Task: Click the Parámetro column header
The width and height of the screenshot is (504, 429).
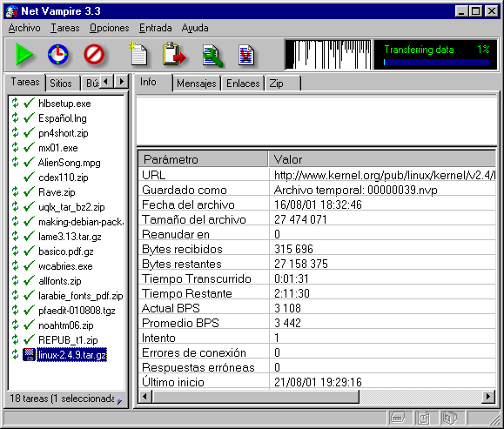Action: point(203,159)
